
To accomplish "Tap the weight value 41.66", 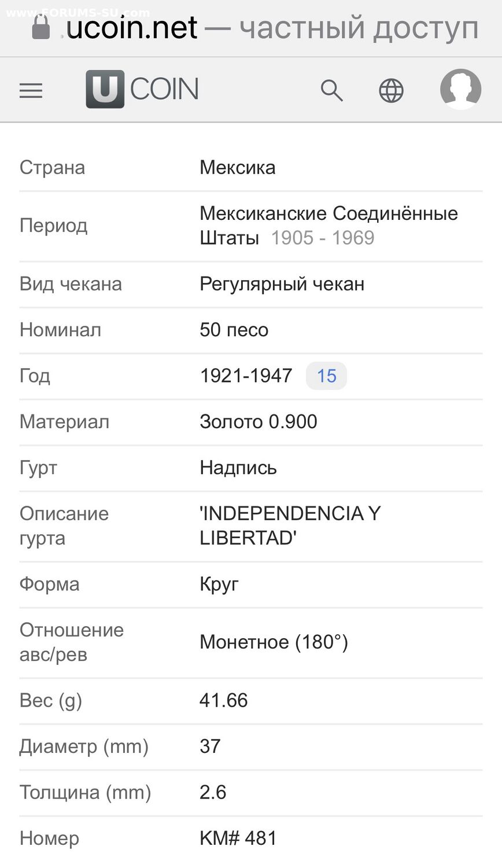I will pyautogui.click(x=223, y=701).
